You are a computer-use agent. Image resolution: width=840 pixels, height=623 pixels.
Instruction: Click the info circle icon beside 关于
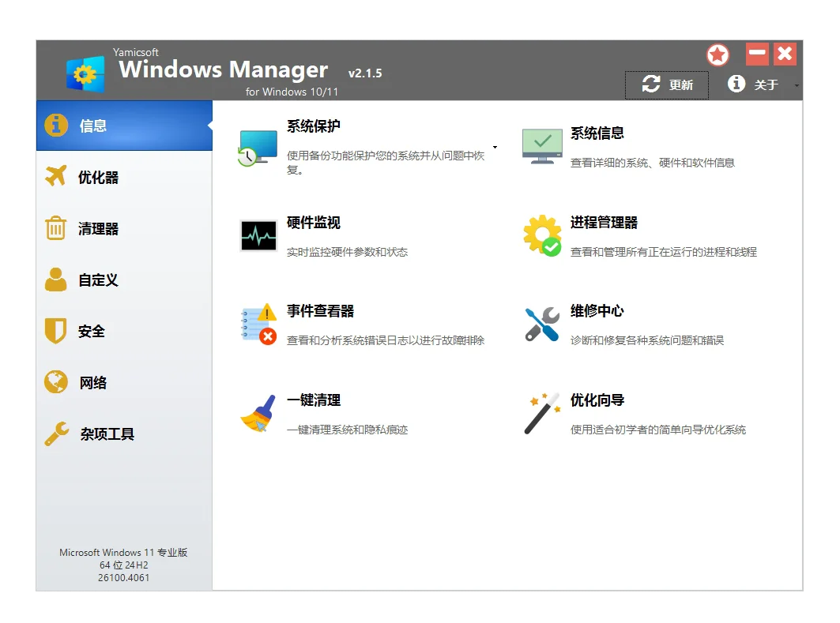coord(736,84)
